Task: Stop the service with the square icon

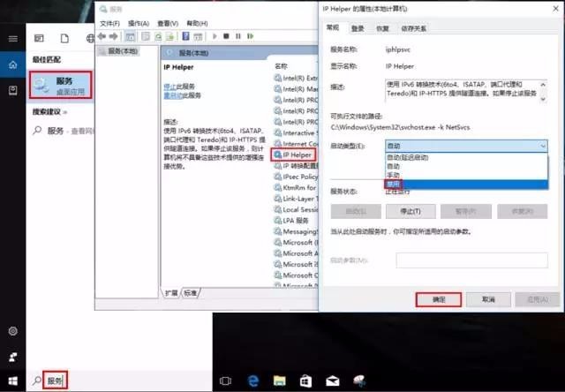Action: point(226,36)
